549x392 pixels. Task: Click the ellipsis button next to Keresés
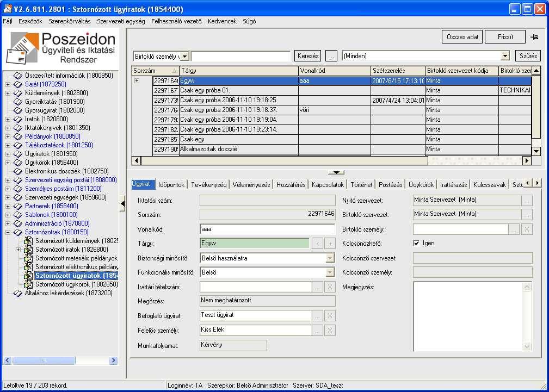(x=331, y=56)
